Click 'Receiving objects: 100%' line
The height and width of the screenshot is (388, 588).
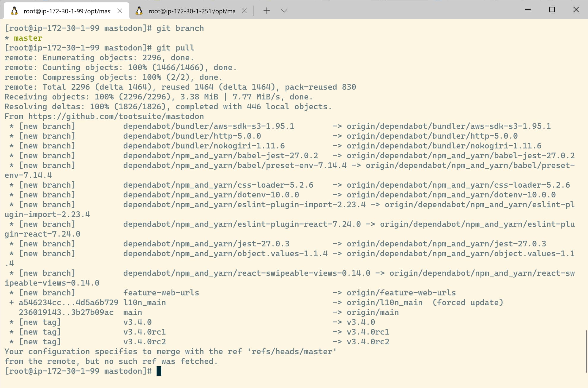point(159,97)
